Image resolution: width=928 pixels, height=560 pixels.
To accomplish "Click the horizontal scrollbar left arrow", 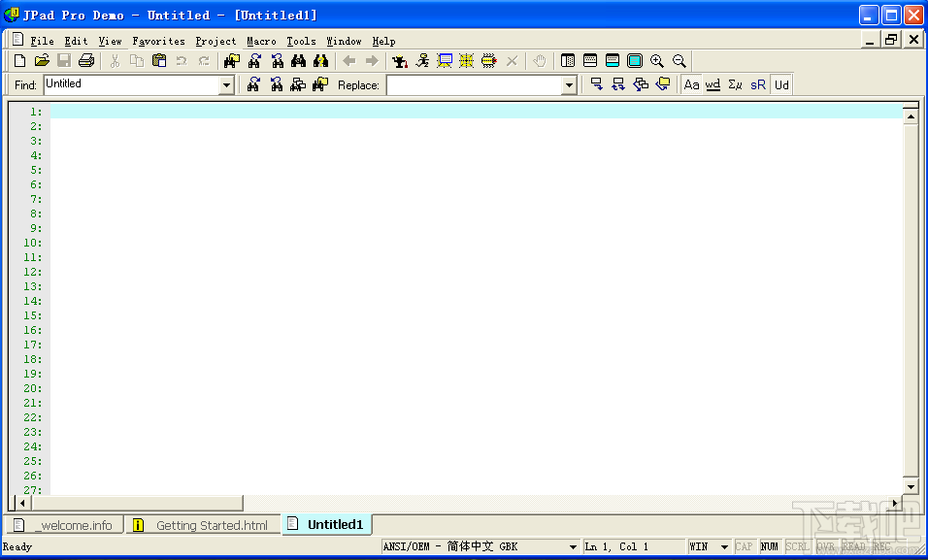I will [22, 503].
